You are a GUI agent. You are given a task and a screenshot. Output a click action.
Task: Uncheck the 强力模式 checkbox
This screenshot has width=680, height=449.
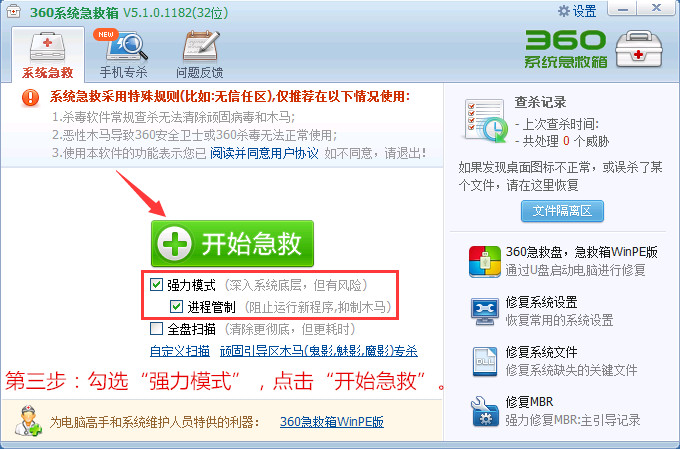coord(156,285)
